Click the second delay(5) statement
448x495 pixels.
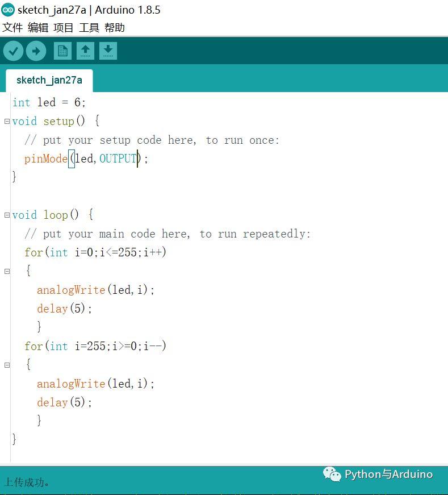64,402
